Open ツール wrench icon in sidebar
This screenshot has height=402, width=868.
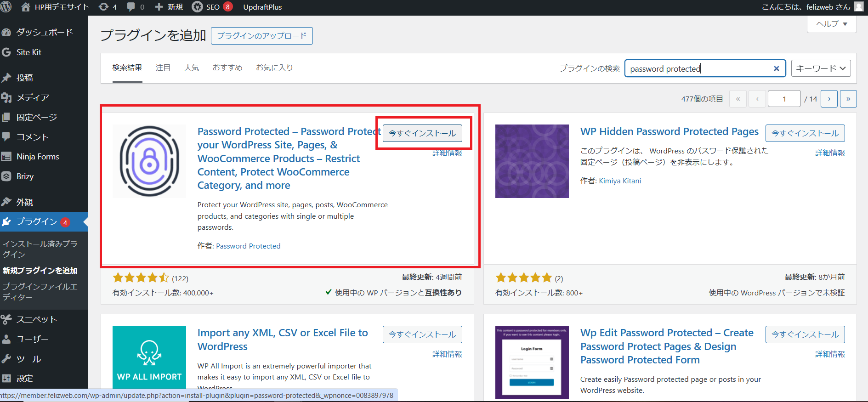[6, 359]
